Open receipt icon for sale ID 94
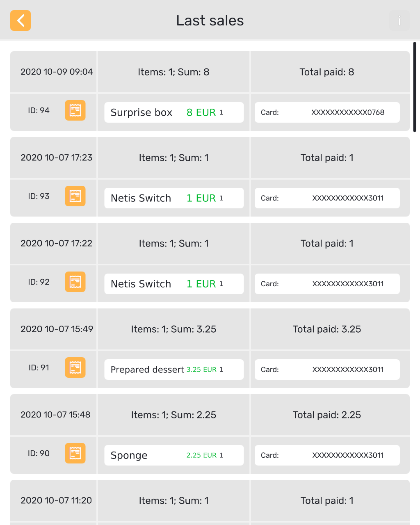 (75, 110)
